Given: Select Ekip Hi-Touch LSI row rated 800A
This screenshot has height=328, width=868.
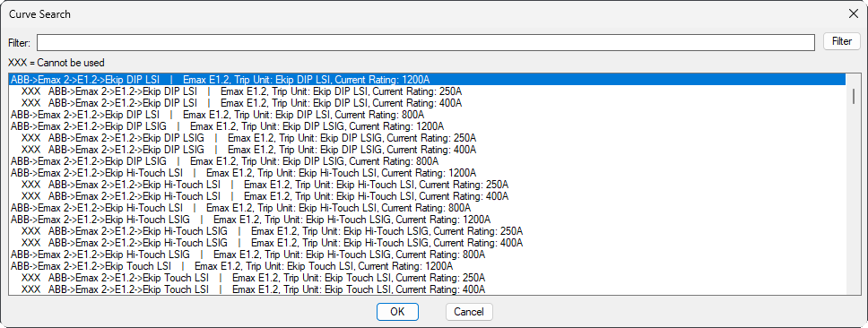Looking at the screenshot, I should click(x=428, y=207).
